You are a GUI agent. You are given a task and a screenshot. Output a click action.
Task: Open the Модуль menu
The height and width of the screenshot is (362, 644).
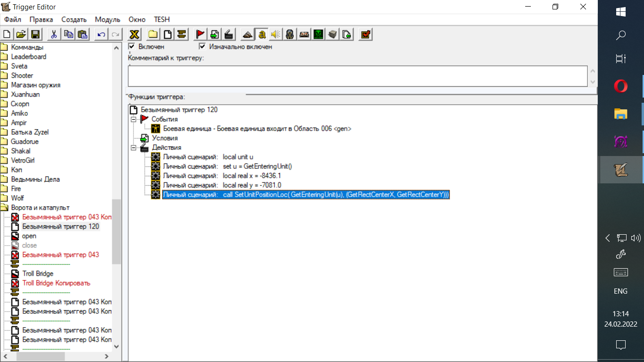click(x=107, y=20)
